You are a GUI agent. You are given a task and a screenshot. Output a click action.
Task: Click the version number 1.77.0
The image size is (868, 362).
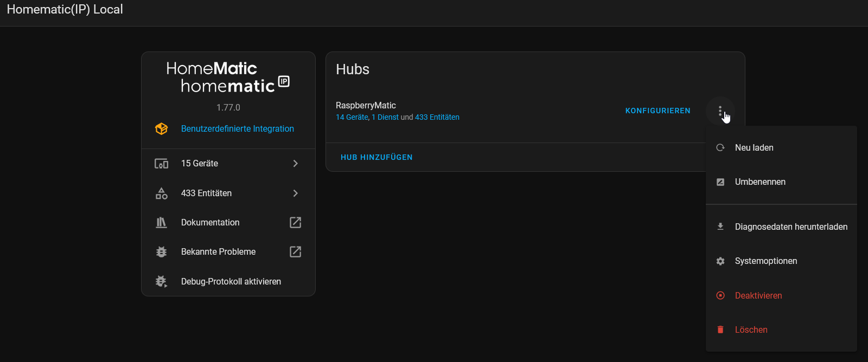(x=228, y=107)
